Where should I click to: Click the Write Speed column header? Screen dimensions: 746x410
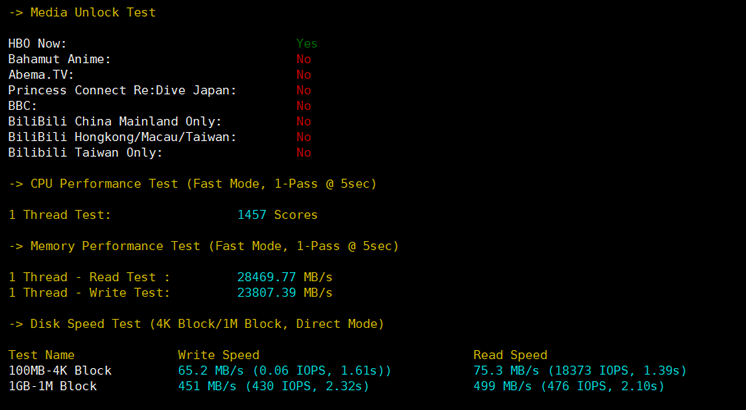[x=218, y=355]
